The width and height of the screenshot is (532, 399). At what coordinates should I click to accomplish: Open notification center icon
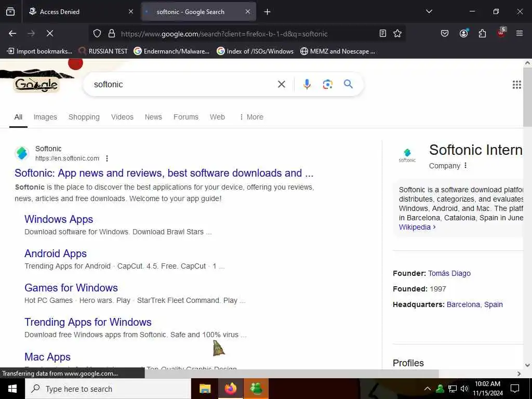(515, 389)
